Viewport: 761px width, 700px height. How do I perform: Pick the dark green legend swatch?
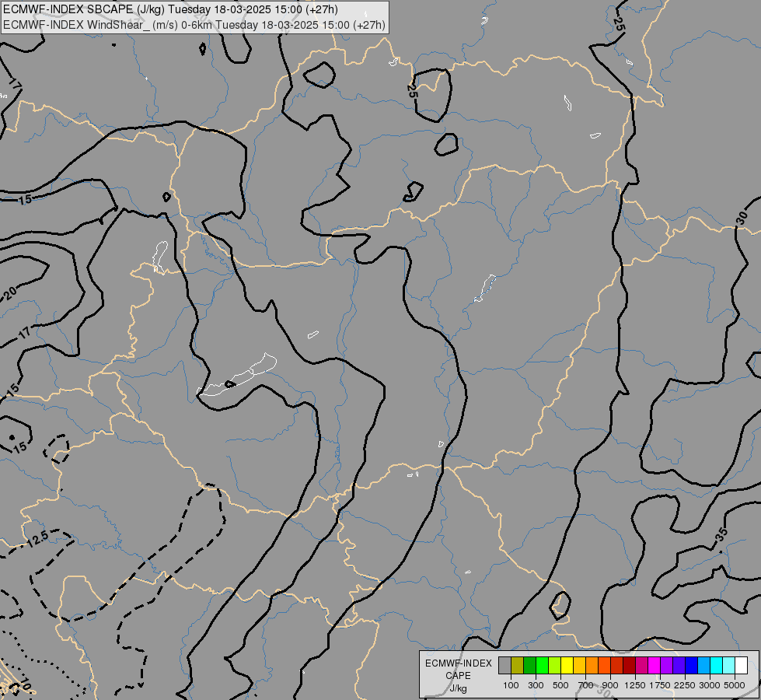pos(529,666)
